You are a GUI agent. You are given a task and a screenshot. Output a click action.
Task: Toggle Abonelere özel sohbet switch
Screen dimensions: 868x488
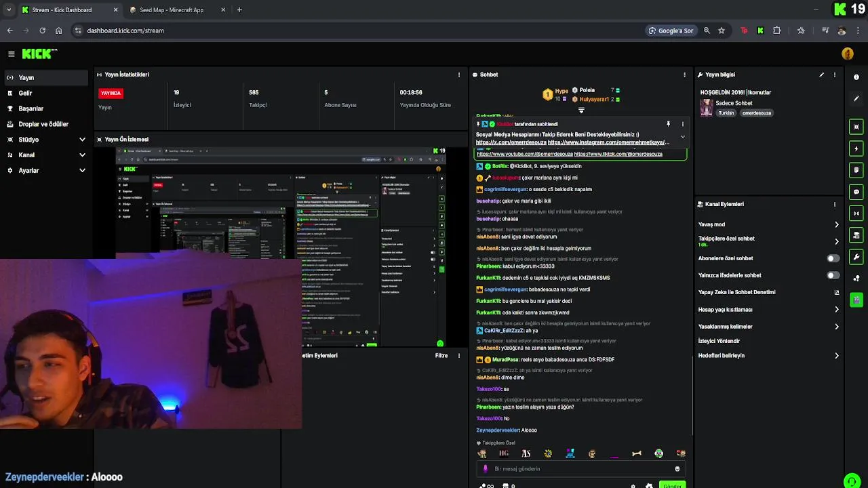(833, 258)
